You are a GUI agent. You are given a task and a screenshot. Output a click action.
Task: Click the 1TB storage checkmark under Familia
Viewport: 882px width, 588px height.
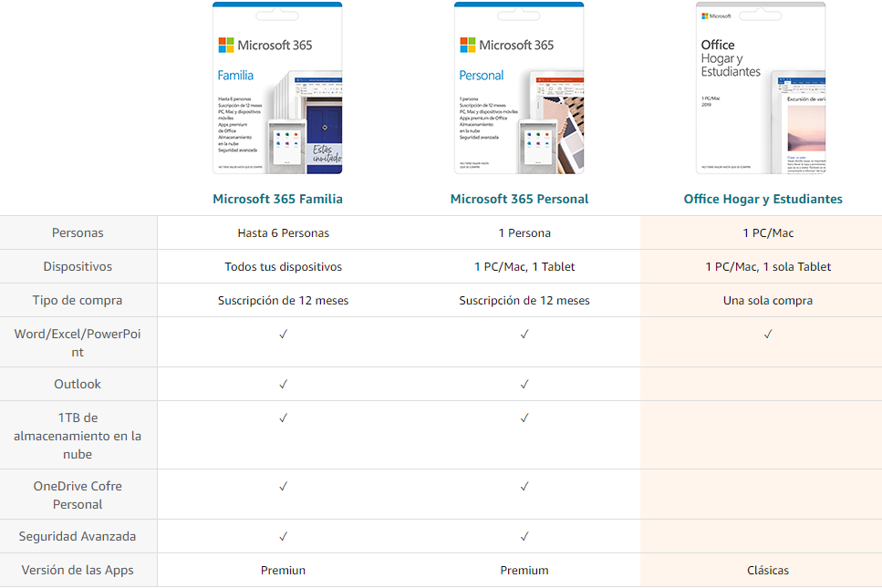tap(283, 418)
